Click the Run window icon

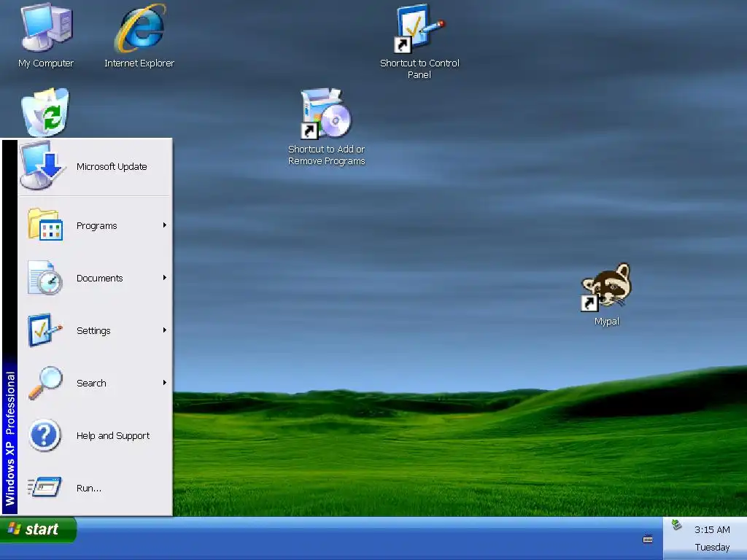click(x=44, y=487)
